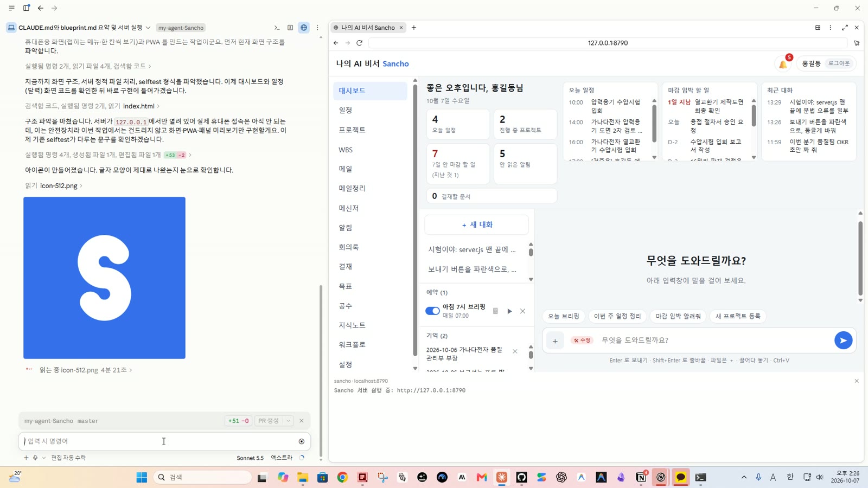Click the 오늘 브리핑 suggestion chip
The image size is (868, 488).
pos(563,316)
